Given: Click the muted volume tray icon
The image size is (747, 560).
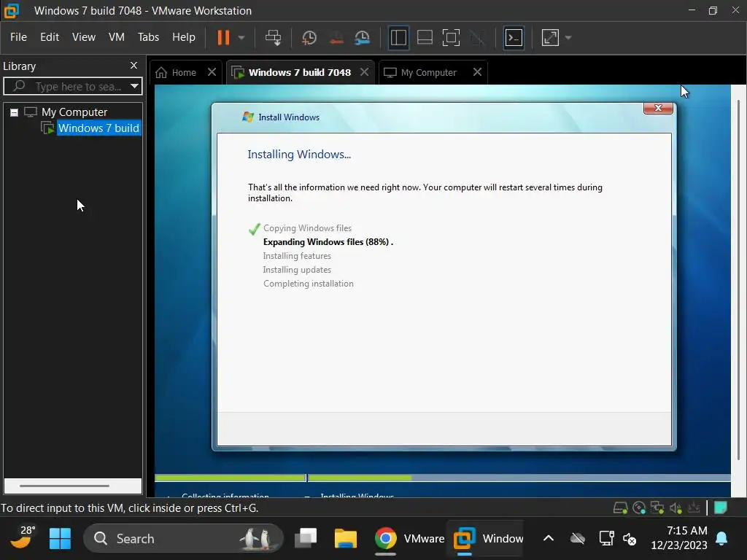Looking at the screenshot, I should (x=630, y=539).
